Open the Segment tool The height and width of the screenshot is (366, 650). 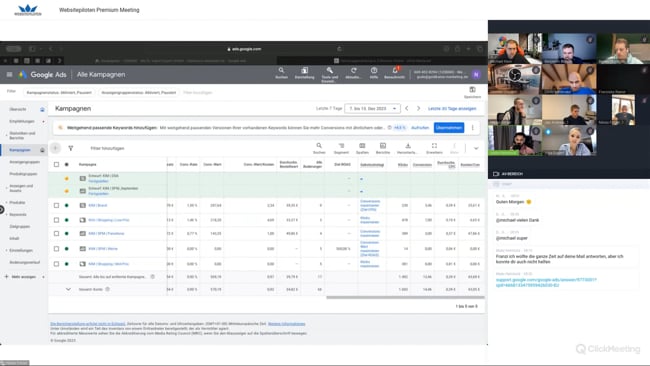(341, 148)
